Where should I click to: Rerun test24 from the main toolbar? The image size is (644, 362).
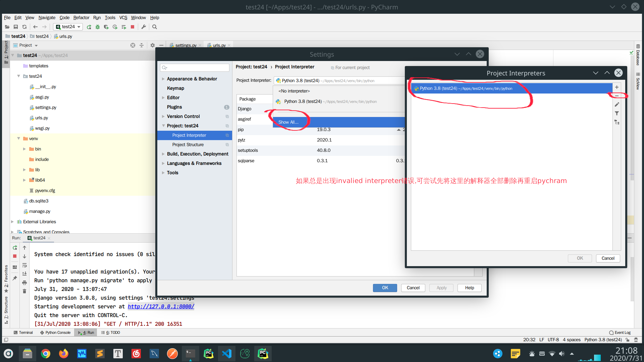(x=89, y=27)
